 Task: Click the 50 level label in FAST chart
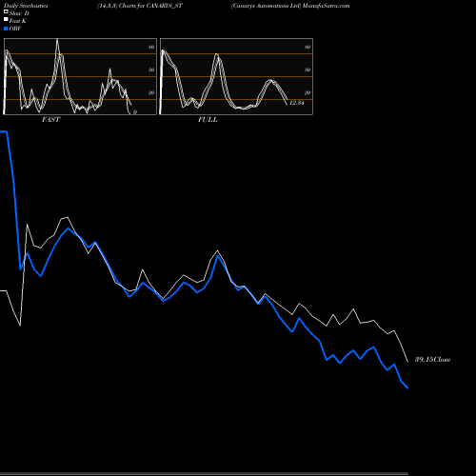(151, 69)
